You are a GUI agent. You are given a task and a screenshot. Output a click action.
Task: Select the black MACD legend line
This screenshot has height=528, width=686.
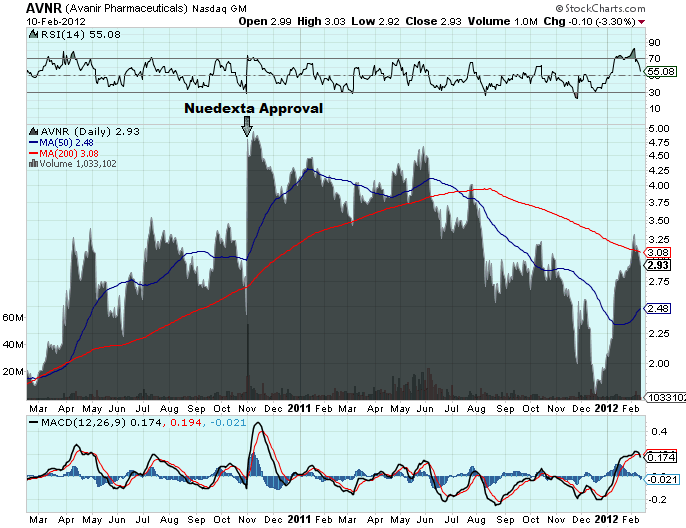[33, 423]
